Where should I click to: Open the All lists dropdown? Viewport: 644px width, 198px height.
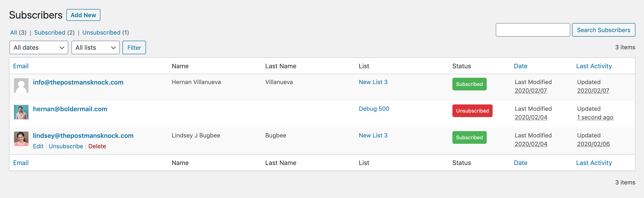[x=96, y=47]
